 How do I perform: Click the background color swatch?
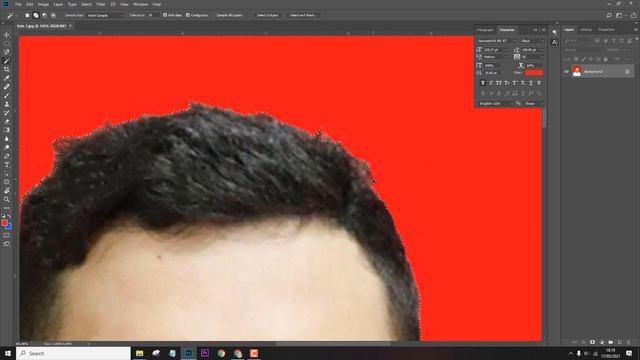9,226
